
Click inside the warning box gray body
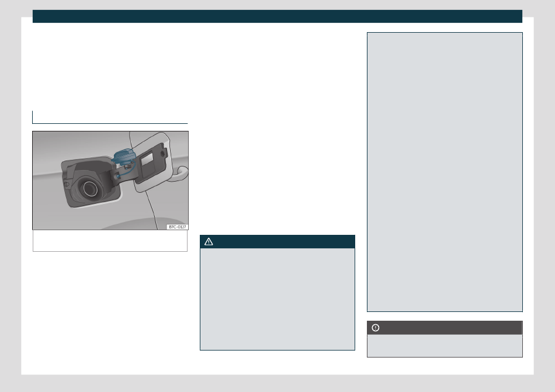[277, 299]
